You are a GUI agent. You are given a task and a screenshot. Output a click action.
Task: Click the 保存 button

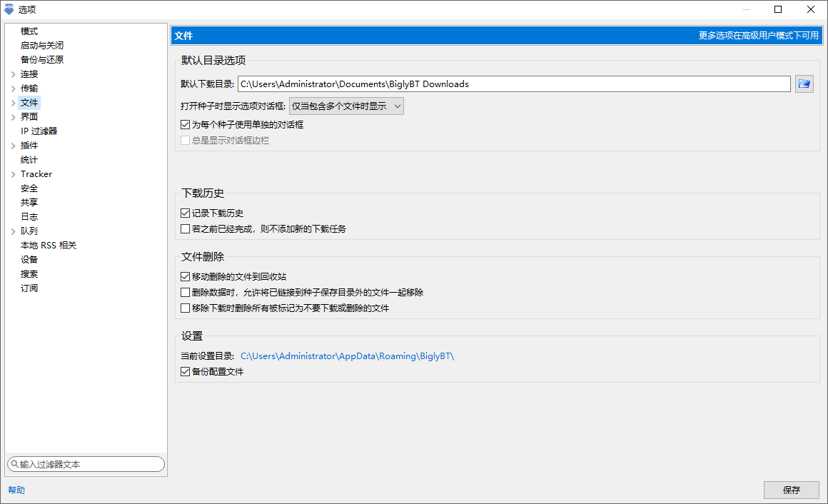tap(791, 490)
